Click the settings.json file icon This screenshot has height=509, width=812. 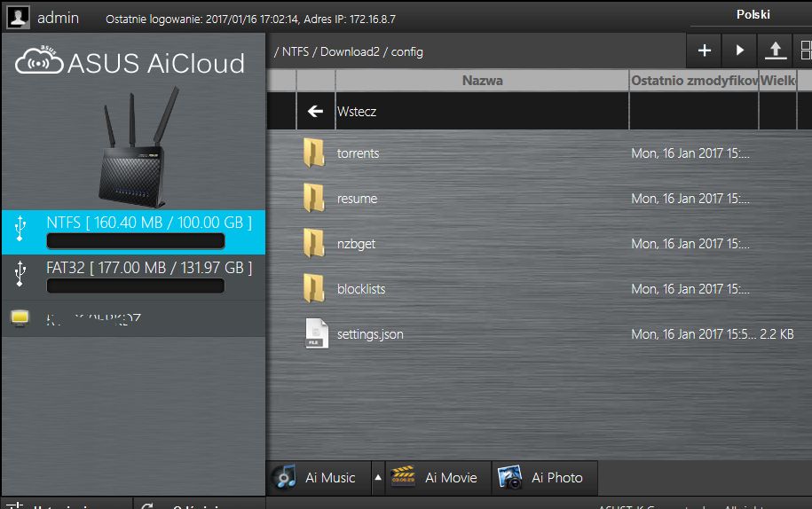tap(317, 333)
